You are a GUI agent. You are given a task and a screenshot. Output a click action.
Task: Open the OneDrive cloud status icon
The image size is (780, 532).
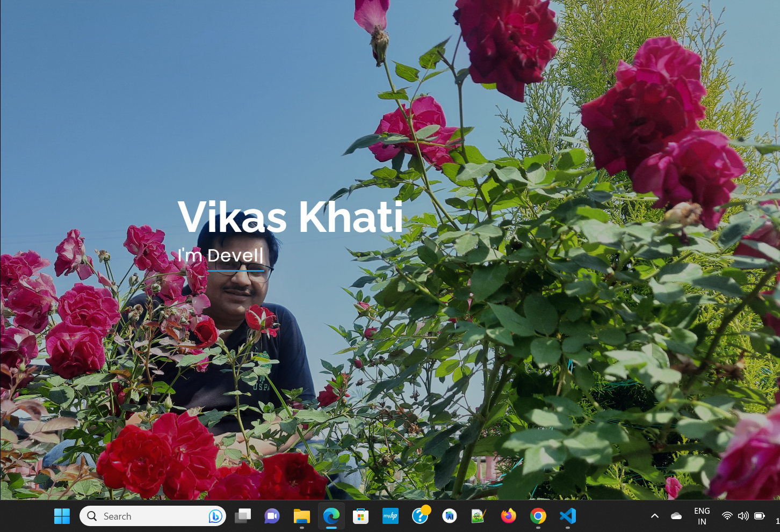[x=676, y=516]
